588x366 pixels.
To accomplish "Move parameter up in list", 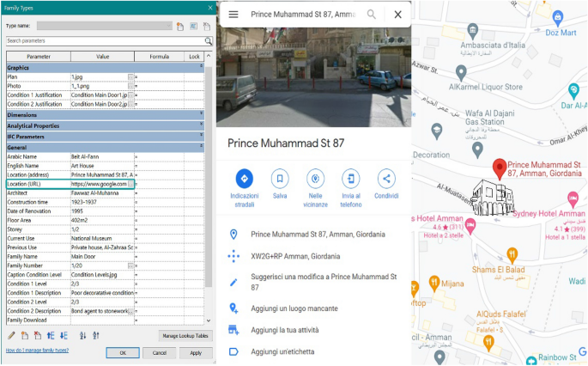I will (x=52, y=335).
